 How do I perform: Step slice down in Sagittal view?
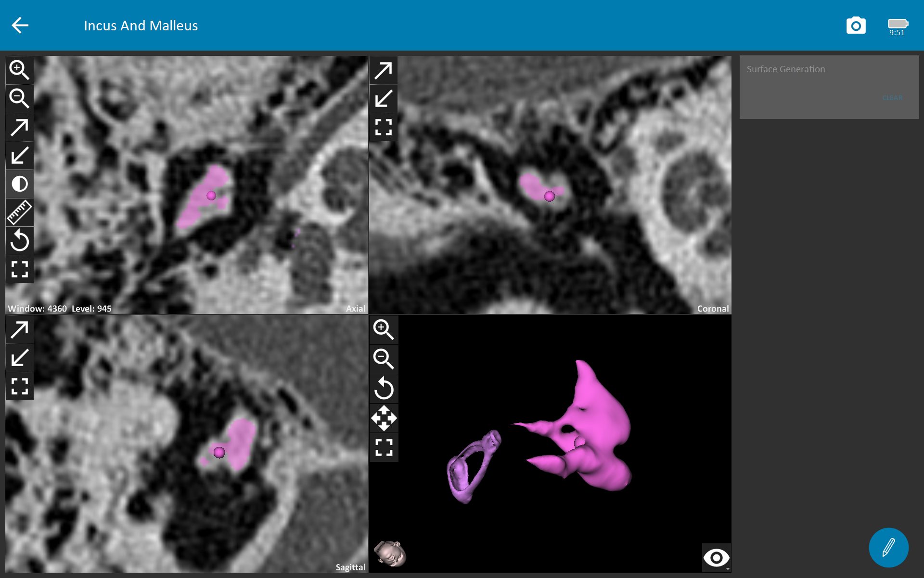click(19, 358)
